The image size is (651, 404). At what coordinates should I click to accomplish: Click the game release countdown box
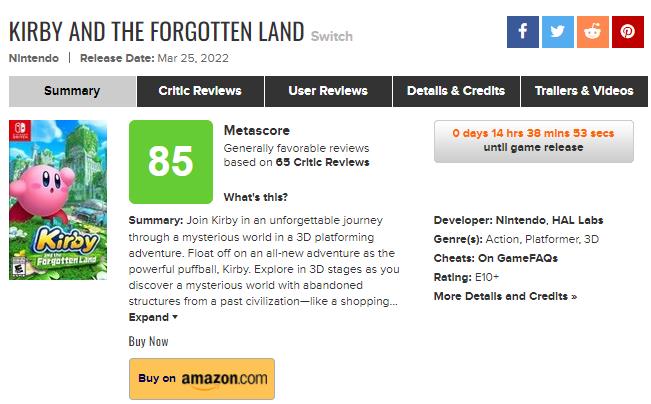(x=533, y=141)
